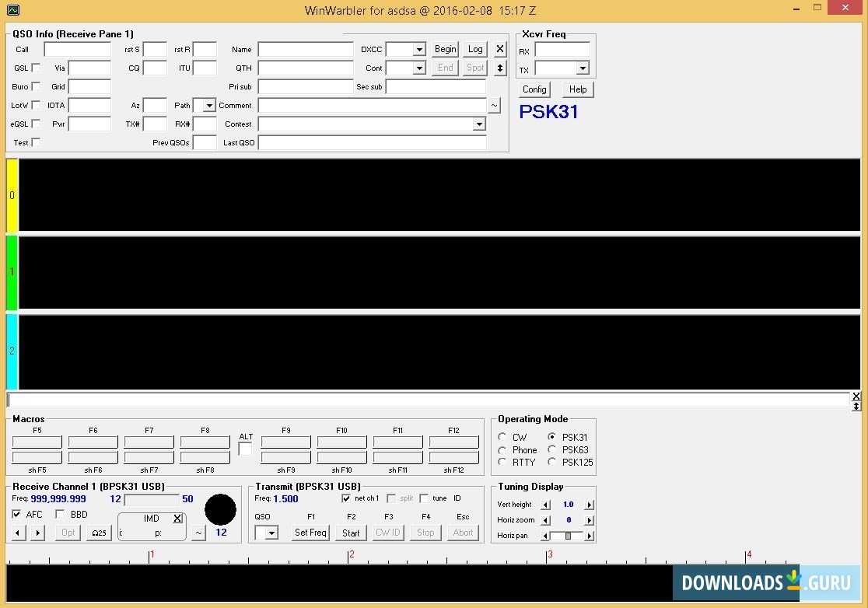Image resolution: width=868 pixels, height=608 pixels.
Task: Click the Grid input field
Action: [89, 87]
